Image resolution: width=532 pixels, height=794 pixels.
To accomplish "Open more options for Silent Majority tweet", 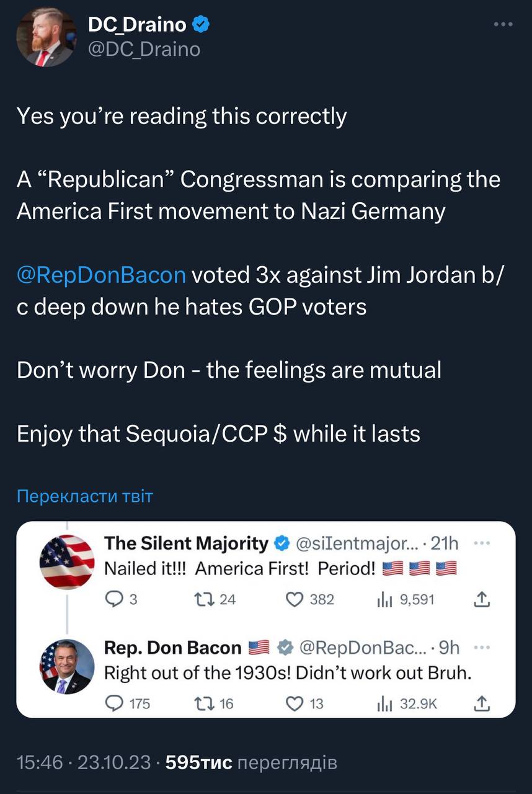I will point(482,543).
